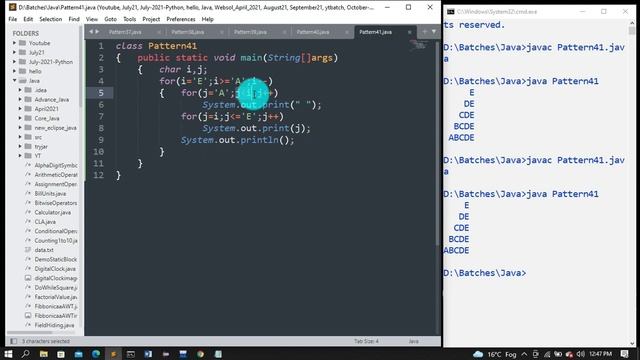This screenshot has width=640, height=360.
Task: Click the next tab right arrow
Action: pos(97,32)
